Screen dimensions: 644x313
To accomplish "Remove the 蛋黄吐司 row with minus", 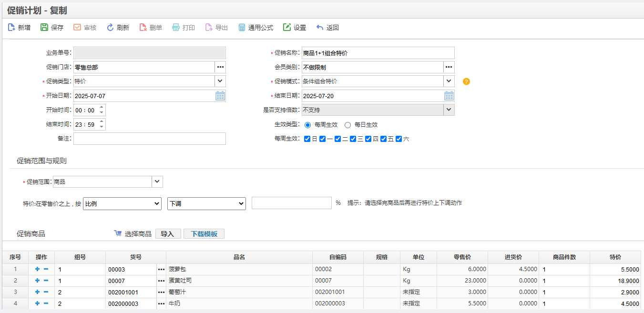I will tap(46, 281).
